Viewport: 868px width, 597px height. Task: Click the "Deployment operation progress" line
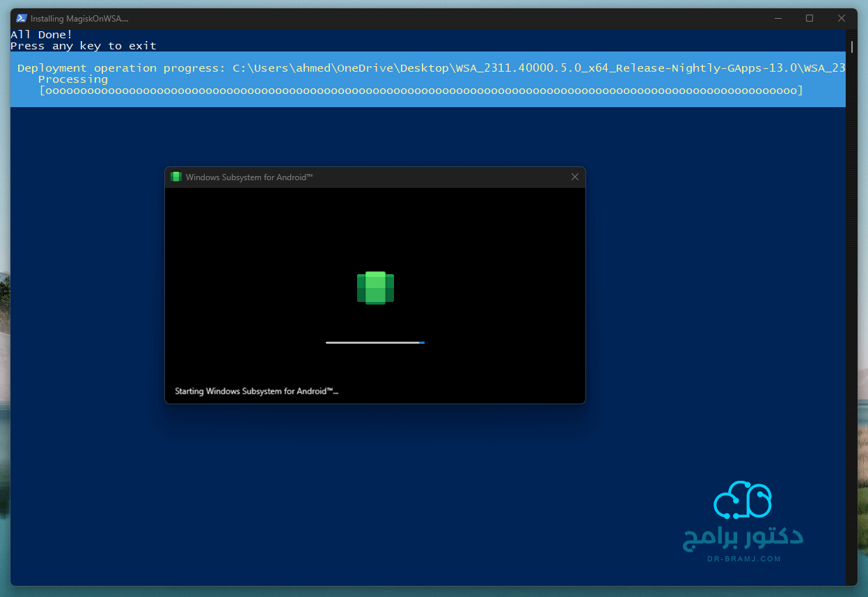tap(432, 68)
